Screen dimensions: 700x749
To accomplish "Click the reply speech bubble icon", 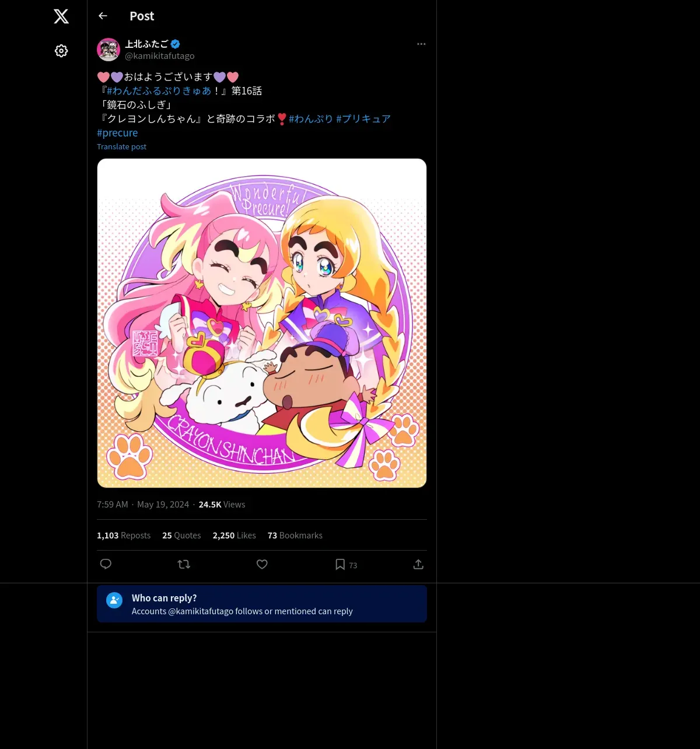I will pos(106,564).
